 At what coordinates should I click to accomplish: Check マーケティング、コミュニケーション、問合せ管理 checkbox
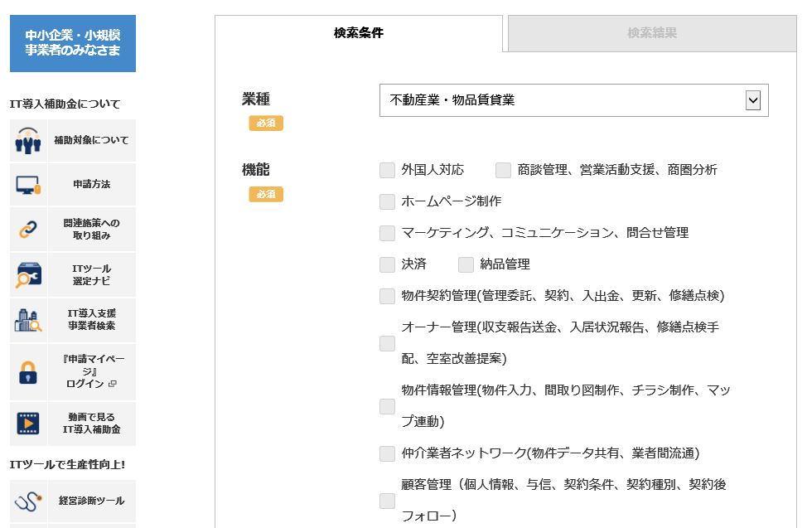pyautogui.click(x=388, y=233)
